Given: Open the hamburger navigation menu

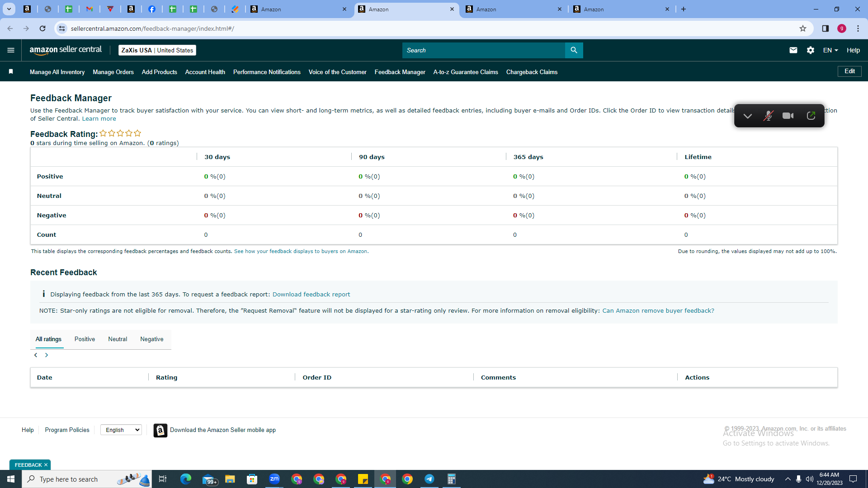Looking at the screenshot, I should (11, 50).
